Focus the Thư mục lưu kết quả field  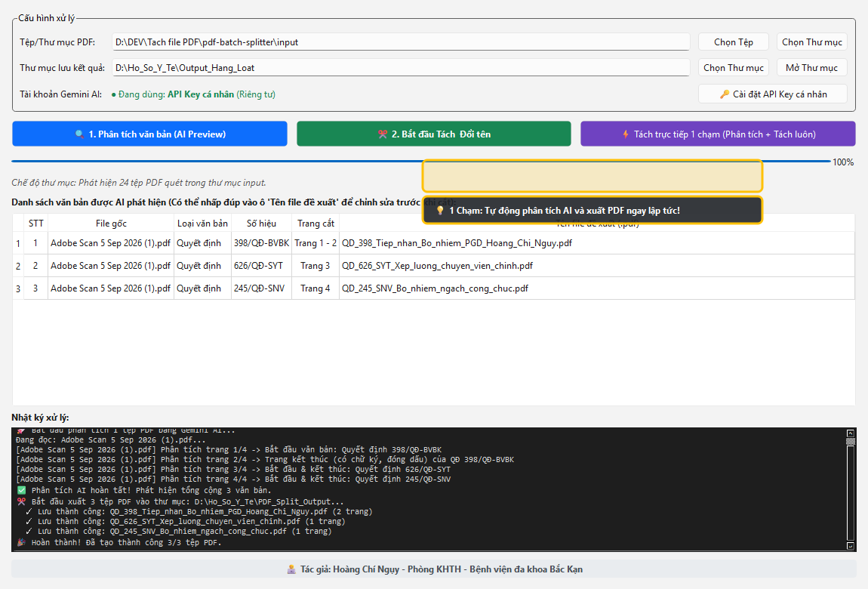click(x=401, y=67)
